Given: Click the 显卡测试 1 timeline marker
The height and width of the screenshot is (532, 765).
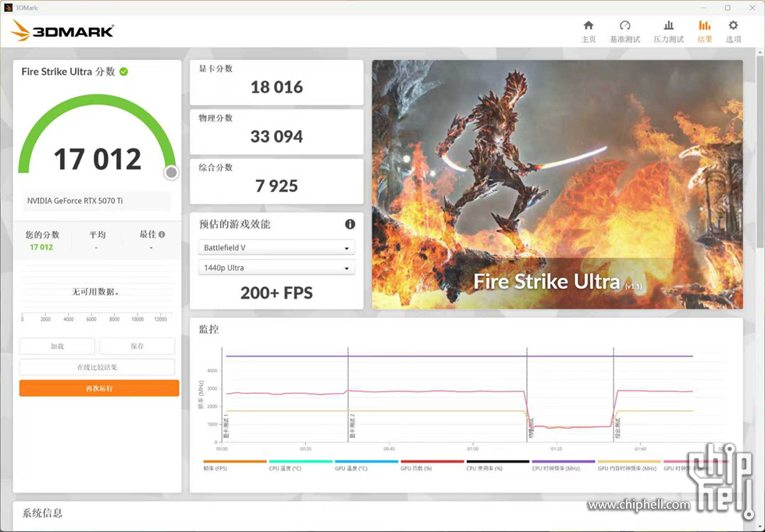Looking at the screenshot, I should [226, 425].
